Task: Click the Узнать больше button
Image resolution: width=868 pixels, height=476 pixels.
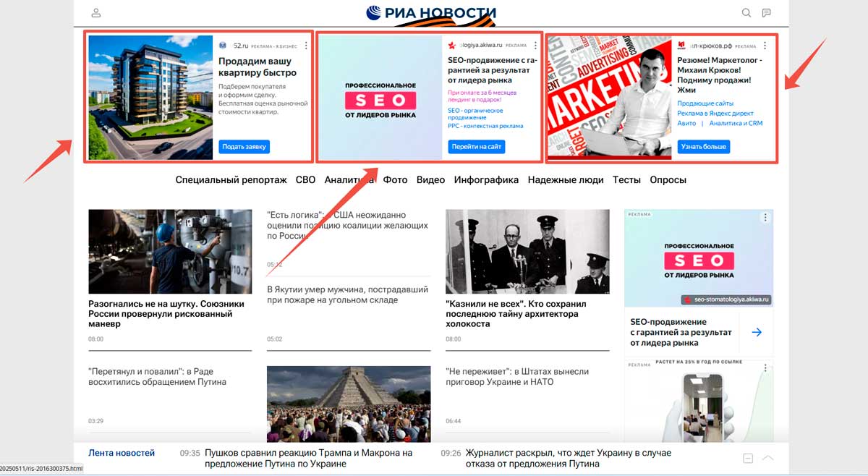Action: [x=703, y=147]
